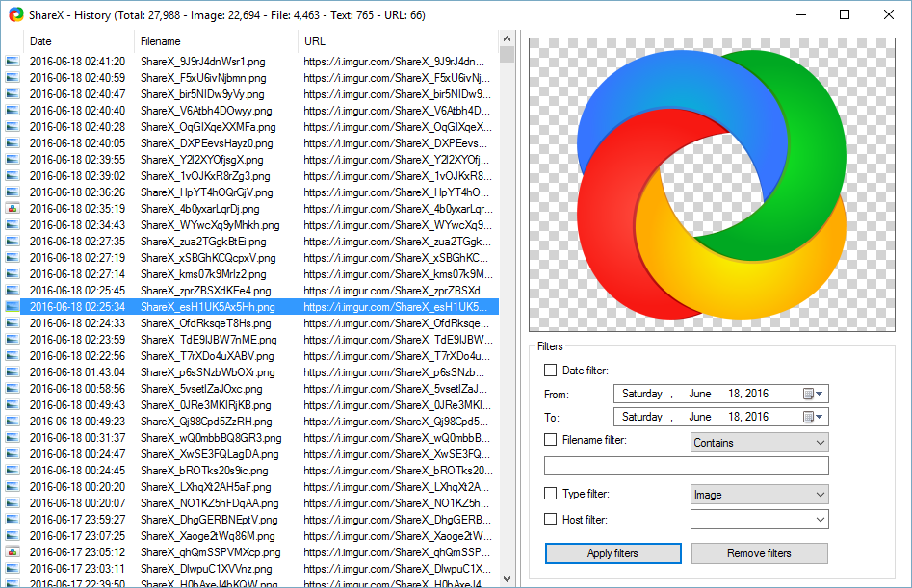Image resolution: width=912 pixels, height=588 pixels.
Task: Click the Apply filters button
Action: (613, 553)
